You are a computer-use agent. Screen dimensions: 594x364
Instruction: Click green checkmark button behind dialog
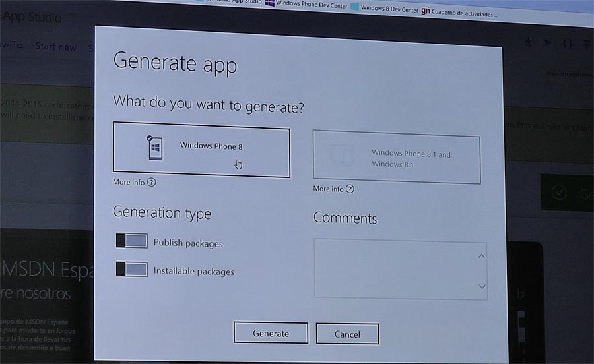pos(567,193)
